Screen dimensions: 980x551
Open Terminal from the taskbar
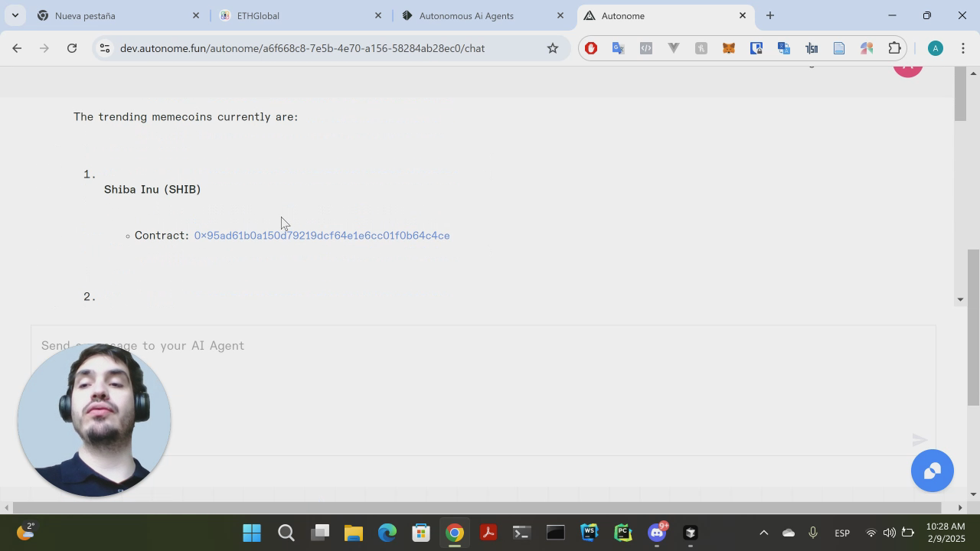pyautogui.click(x=521, y=533)
